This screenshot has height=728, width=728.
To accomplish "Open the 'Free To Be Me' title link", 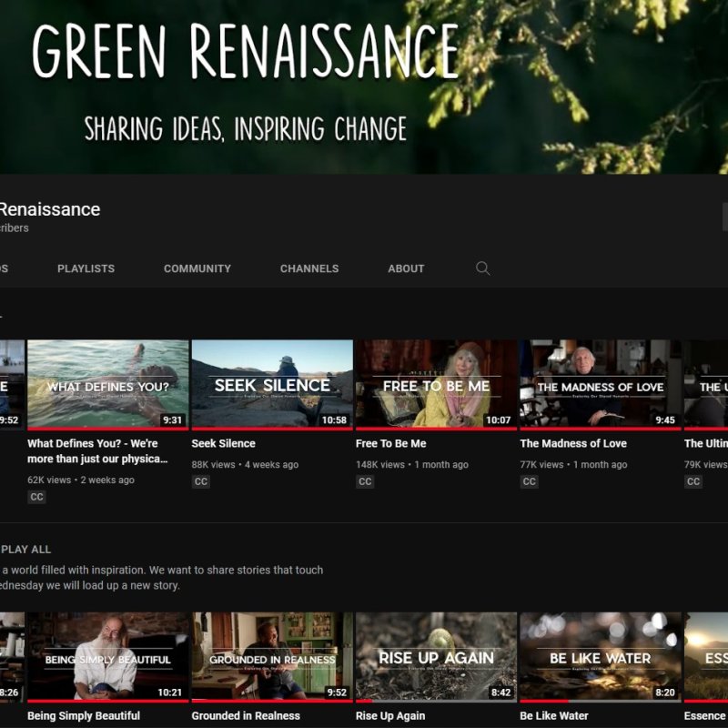I will click(x=391, y=443).
